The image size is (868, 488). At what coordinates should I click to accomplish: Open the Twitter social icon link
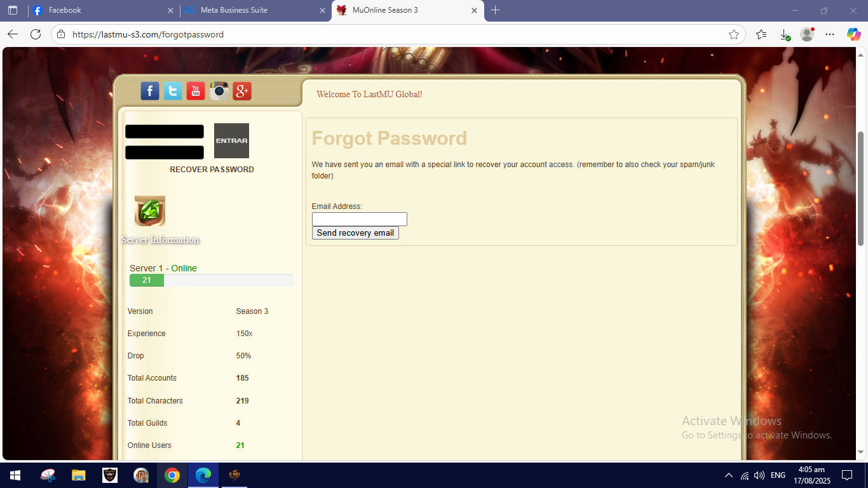coord(173,91)
